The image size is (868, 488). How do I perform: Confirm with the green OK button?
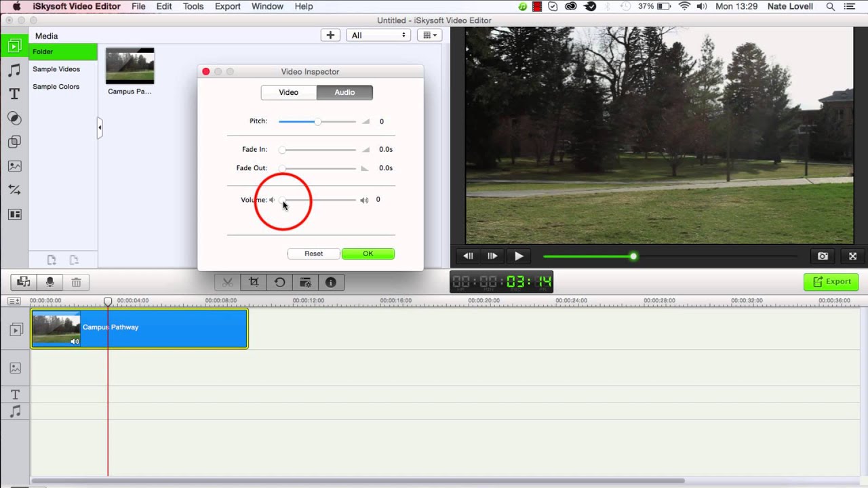point(368,253)
